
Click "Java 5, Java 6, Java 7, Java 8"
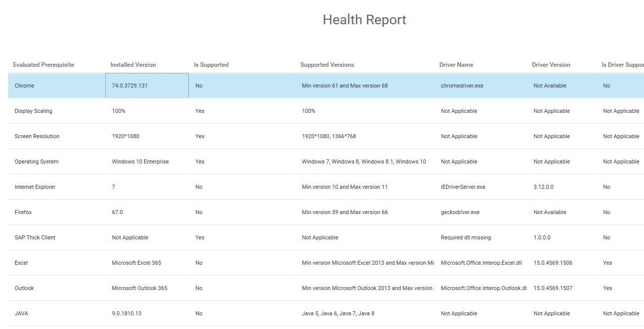pyautogui.click(x=338, y=313)
